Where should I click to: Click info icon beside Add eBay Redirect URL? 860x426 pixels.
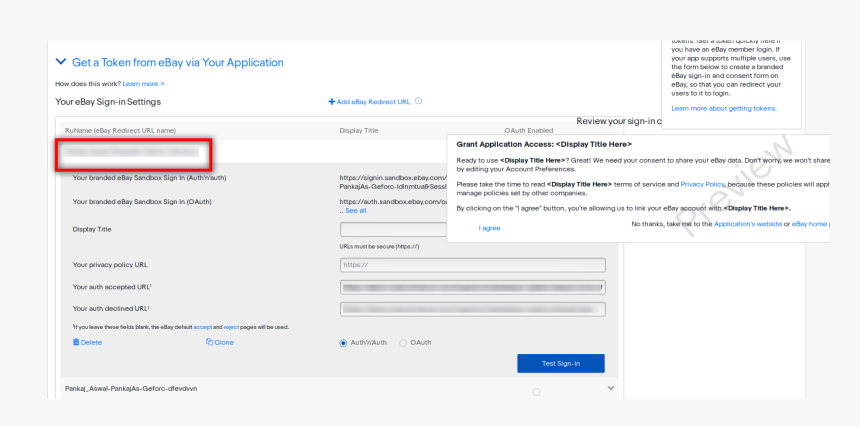point(418,101)
